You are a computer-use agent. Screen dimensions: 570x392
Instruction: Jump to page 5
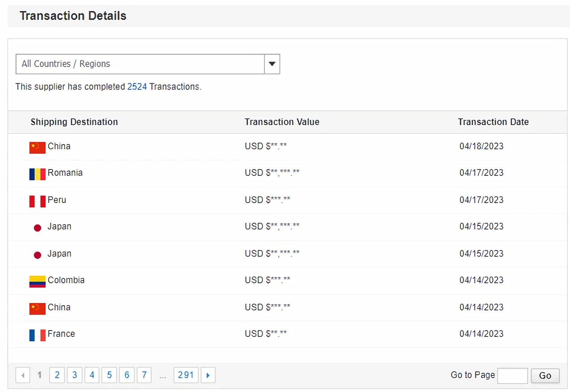[x=109, y=375]
